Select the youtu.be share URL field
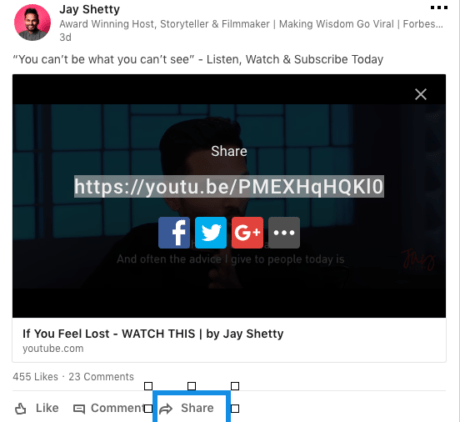Screen dimensions: 460x422 click(229, 186)
